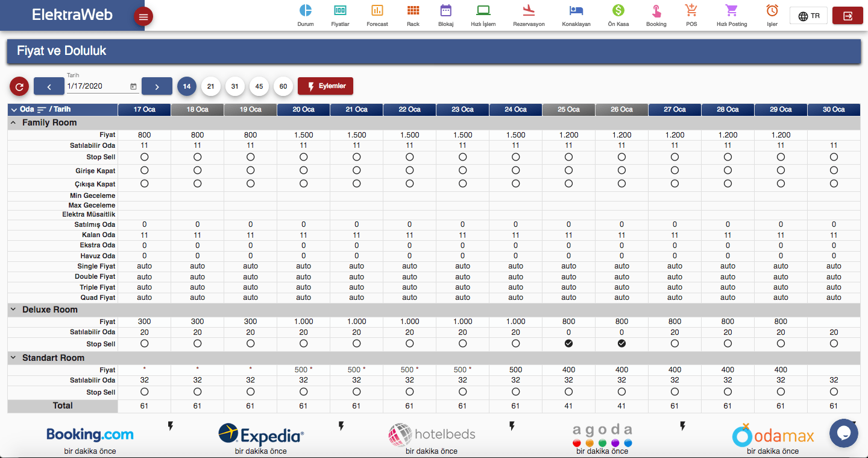The image size is (868, 458).
Task: Select the 21 day view
Action: point(211,86)
